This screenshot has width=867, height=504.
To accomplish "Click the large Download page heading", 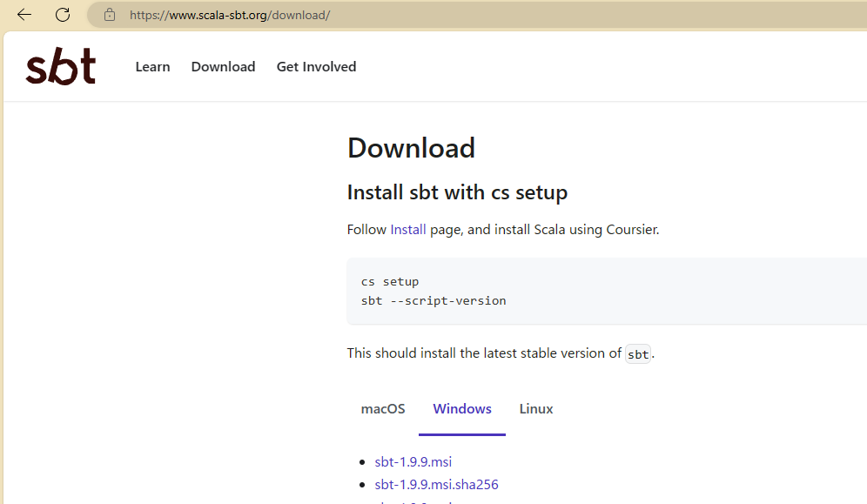I will pos(411,148).
